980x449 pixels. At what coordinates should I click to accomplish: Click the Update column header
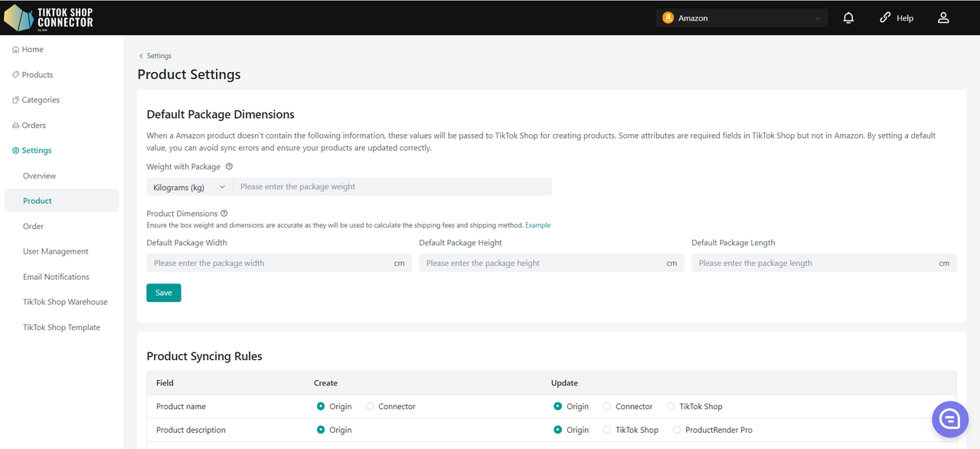pyautogui.click(x=564, y=383)
